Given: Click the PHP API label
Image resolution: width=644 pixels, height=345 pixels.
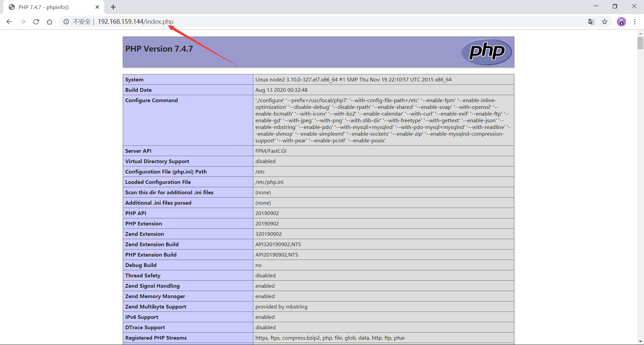Looking at the screenshot, I should click(x=136, y=213).
